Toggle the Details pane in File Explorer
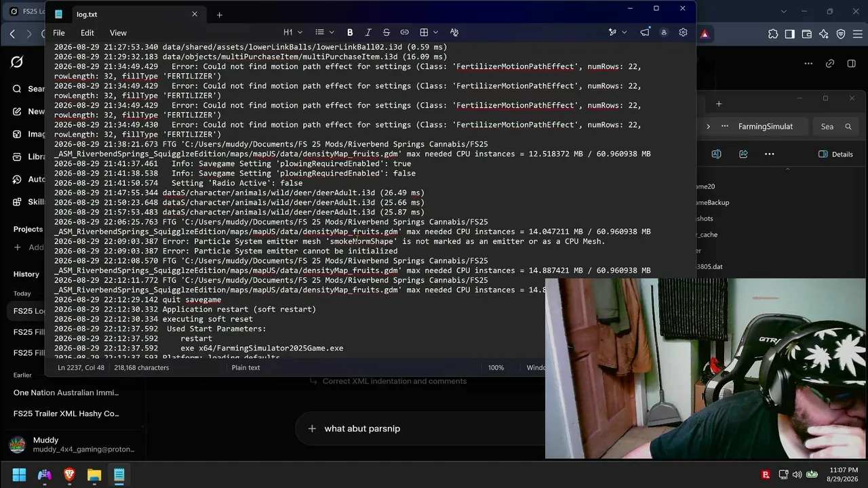This screenshot has width=868, height=488. [835, 154]
